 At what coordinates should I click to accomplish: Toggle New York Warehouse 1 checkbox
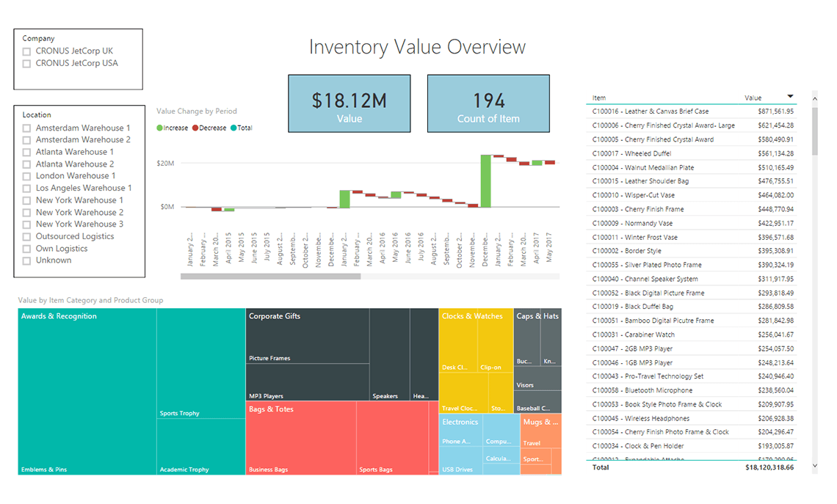click(x=26, y=201)
